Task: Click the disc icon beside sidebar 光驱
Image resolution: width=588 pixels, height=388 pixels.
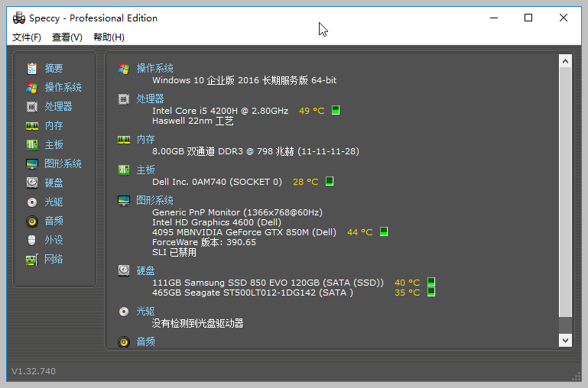Action: tap(32, 202)
